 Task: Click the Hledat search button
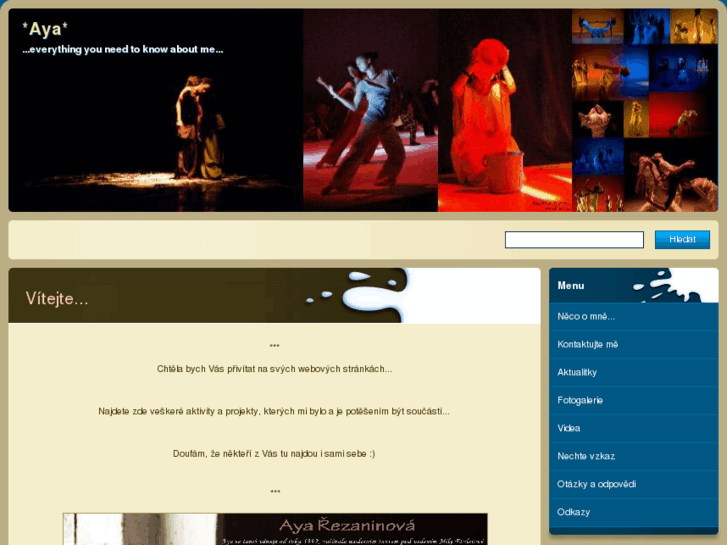pos(682,239)
